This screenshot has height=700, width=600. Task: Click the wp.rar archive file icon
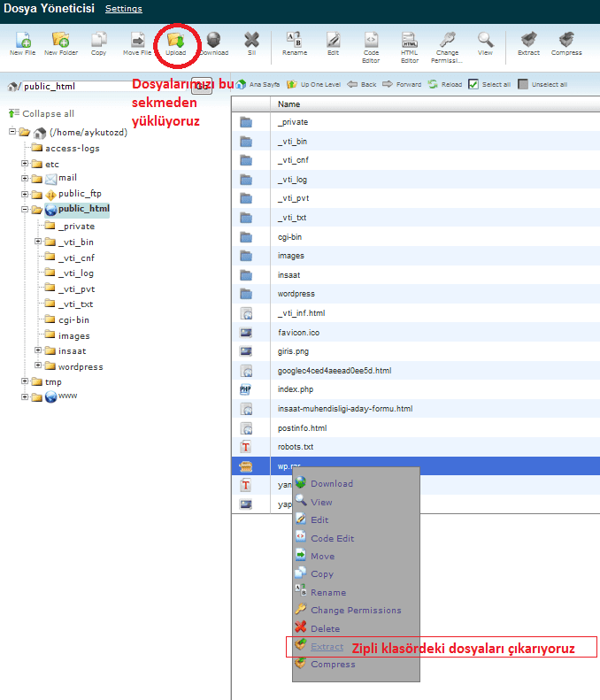(246, 466)
